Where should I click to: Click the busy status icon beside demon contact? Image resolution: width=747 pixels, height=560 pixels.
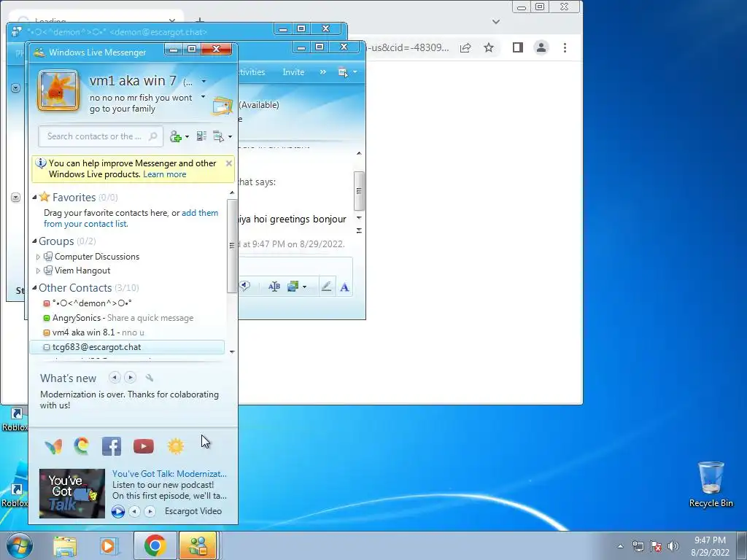(x=46, y=303)
